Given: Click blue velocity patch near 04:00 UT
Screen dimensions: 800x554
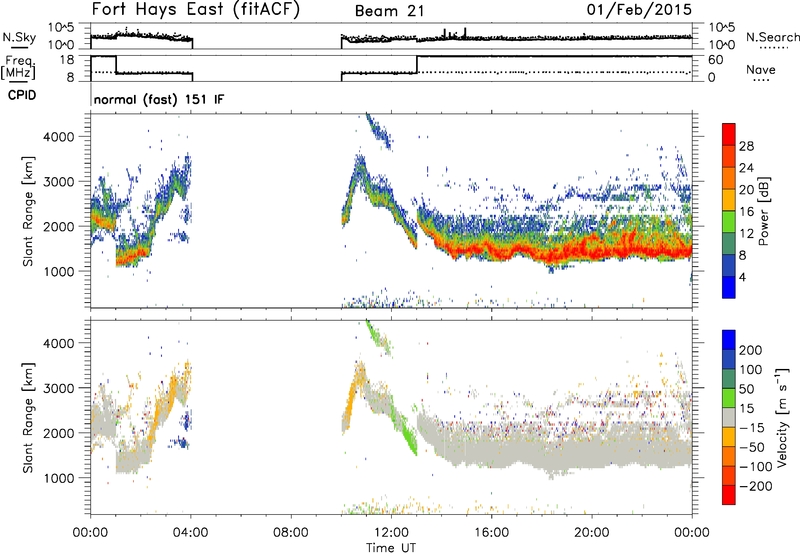Looking at the screenshot, I should pos(180,442).
